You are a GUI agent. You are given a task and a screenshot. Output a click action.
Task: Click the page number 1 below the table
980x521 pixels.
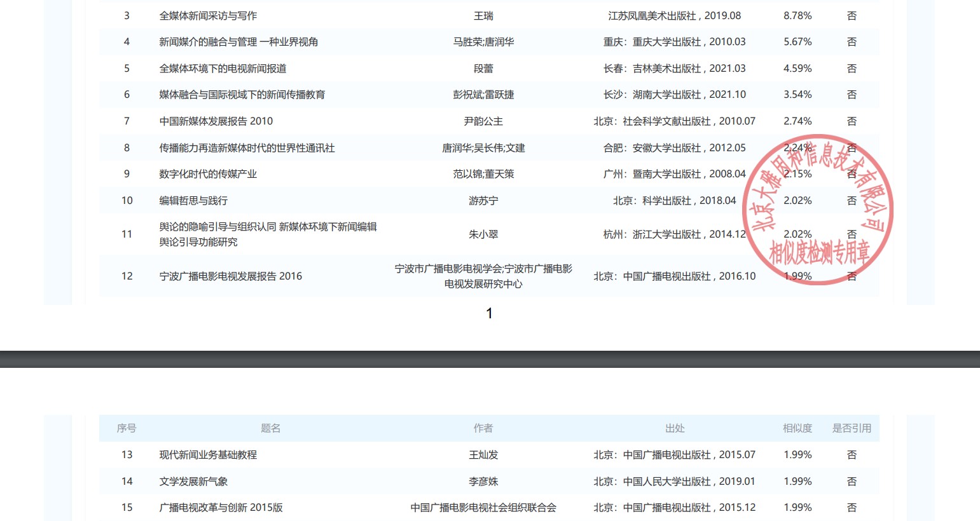point(489,313)
